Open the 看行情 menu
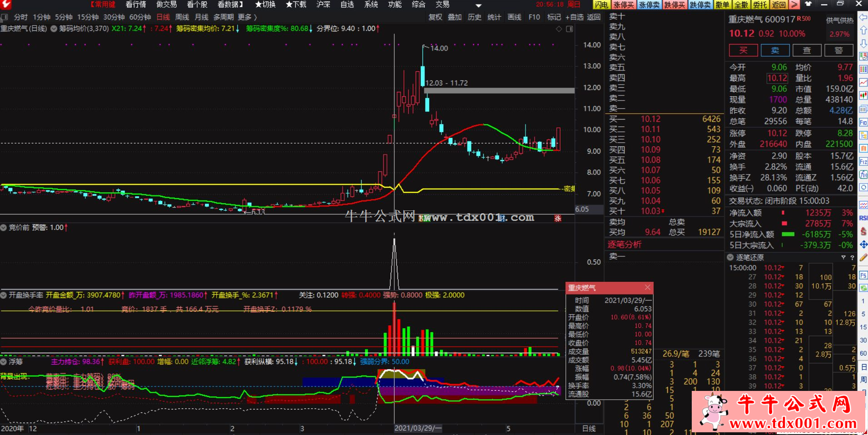The image size is (868, 435). click(x=136, y=5)
